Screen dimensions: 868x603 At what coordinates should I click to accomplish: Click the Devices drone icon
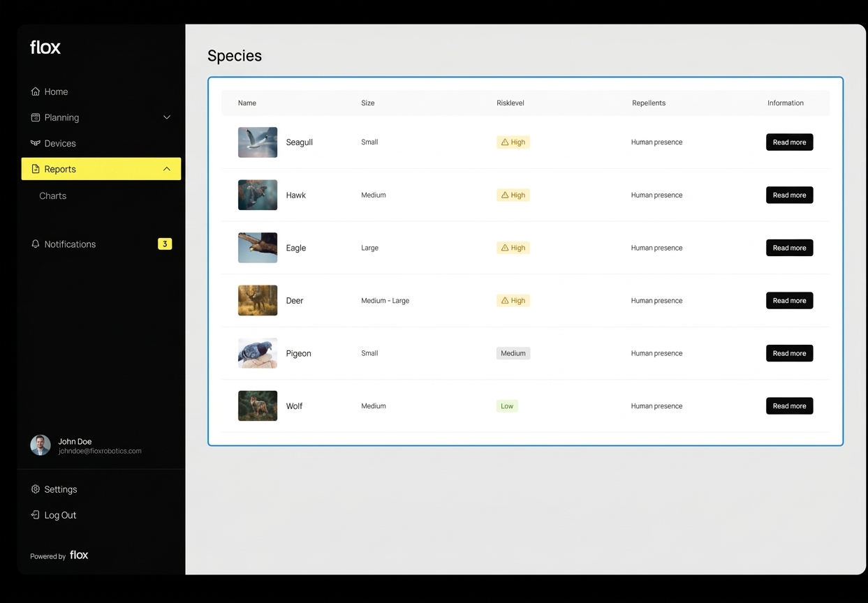[x=36, y=143]
